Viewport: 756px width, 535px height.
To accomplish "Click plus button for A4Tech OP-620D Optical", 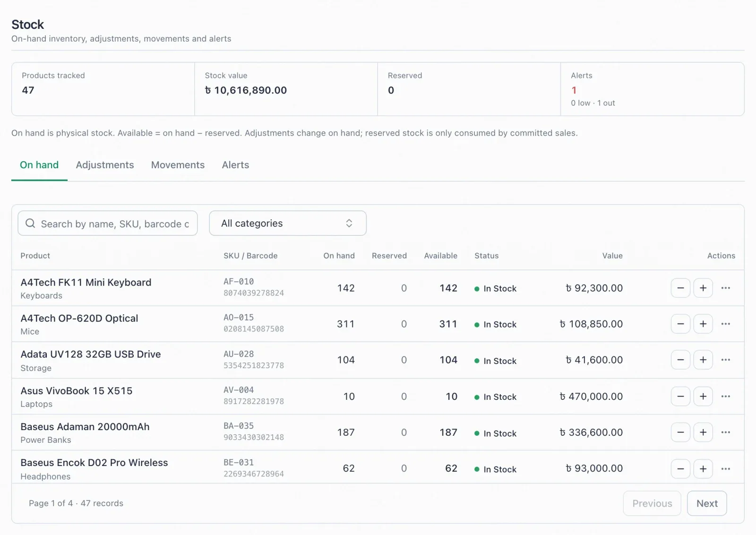I will click(x=703, y=324).
